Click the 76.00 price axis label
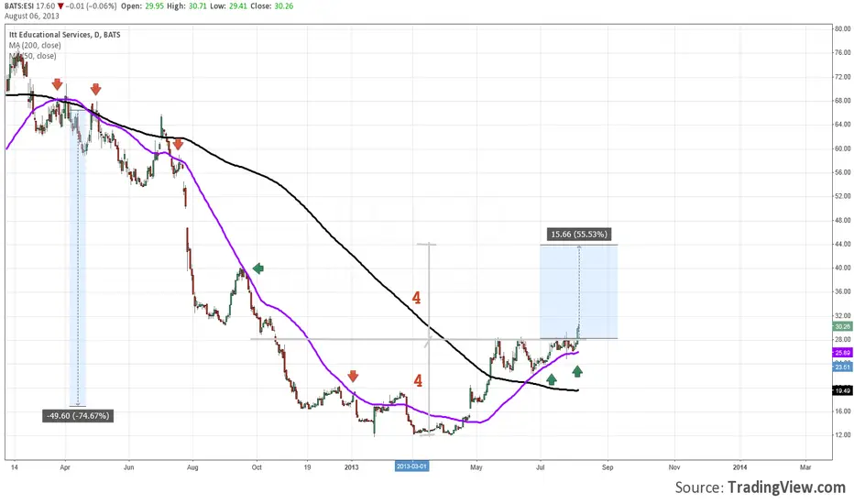854x504 pixels. click(843, 52)
